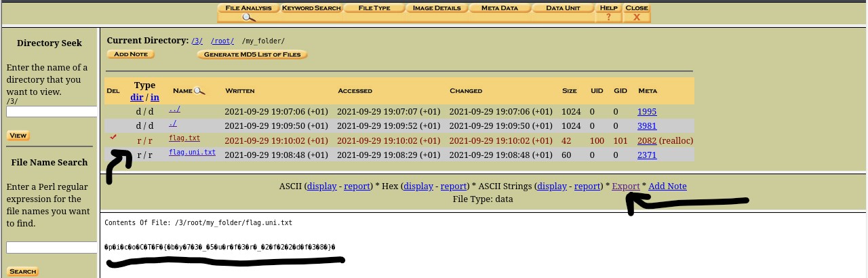Click the Hex display link

click(x=418, y=186)
